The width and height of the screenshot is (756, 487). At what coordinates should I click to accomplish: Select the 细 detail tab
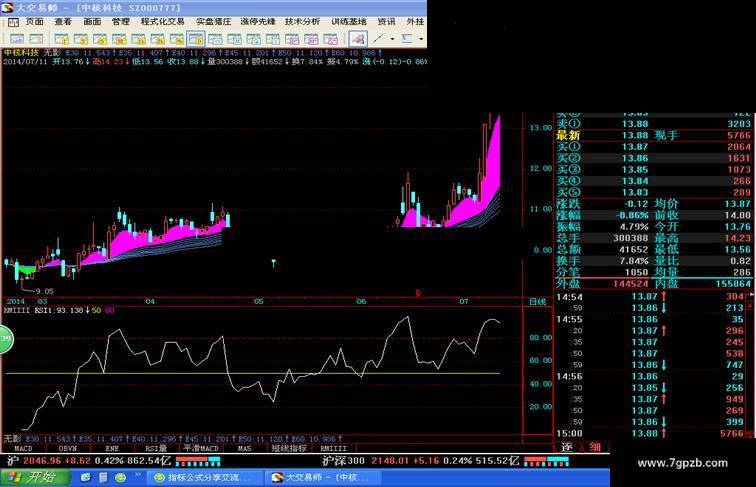click(595, 447)
